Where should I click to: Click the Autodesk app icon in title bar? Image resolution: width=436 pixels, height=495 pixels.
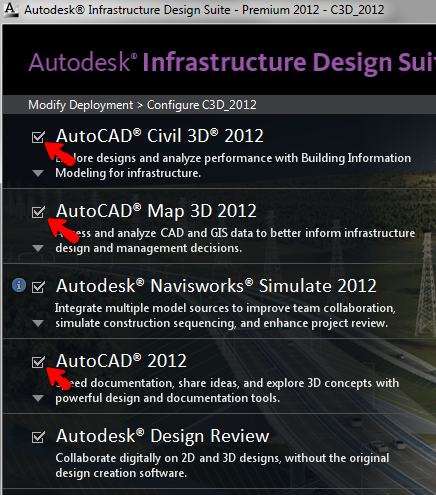[x=11, y=10]
